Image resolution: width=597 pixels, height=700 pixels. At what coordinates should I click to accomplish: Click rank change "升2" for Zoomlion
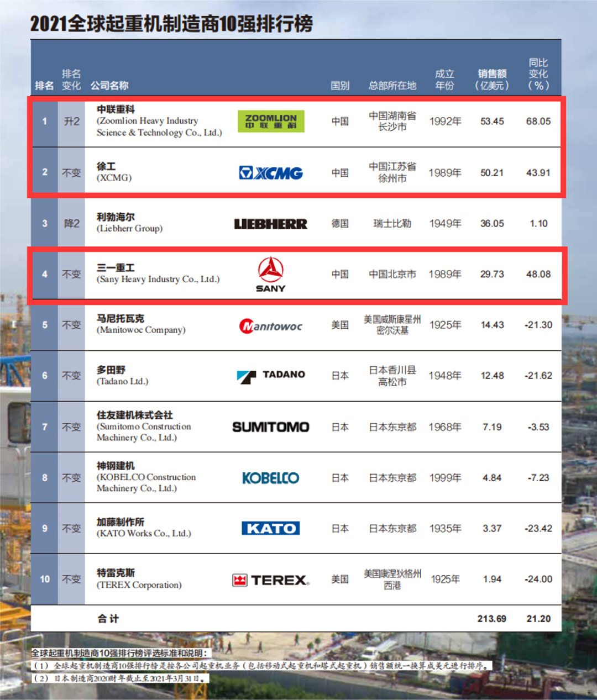click(x=71, y=122)
